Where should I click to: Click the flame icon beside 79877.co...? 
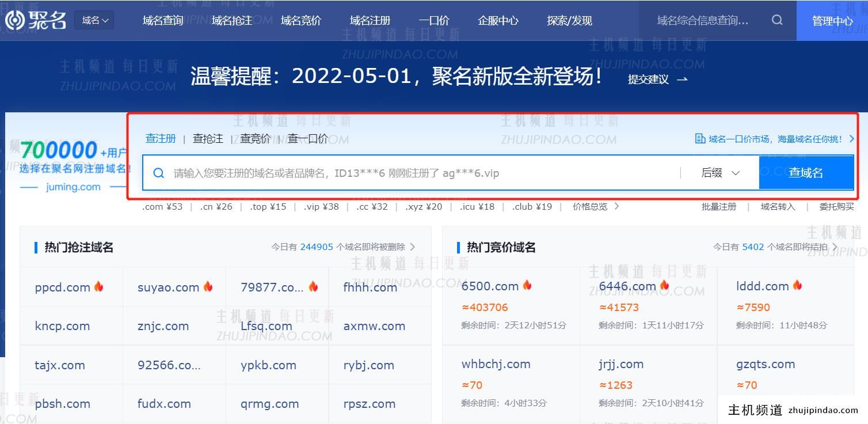click(x=313, y=286)
